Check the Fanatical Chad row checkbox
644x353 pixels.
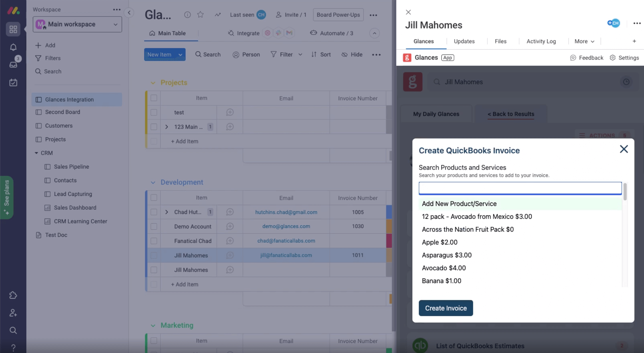(154, 241)
